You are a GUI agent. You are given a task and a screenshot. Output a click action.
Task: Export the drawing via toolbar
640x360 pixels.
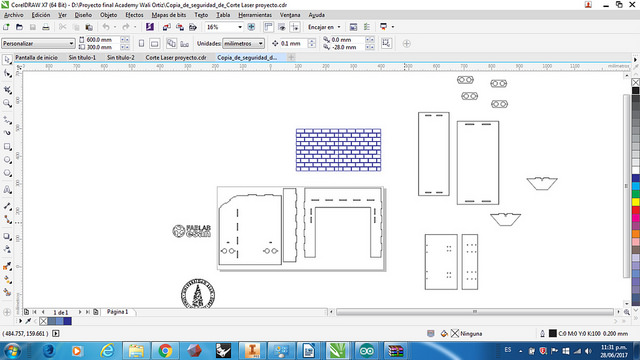point(180,27)
